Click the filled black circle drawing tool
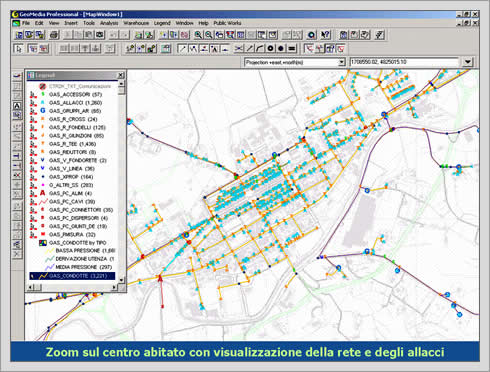 point(281,49)
